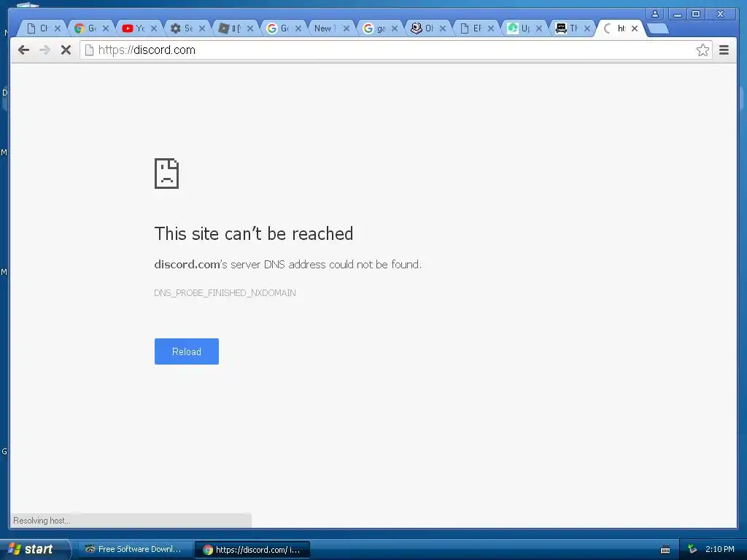Open the Chrome profile button

[655, 14]
